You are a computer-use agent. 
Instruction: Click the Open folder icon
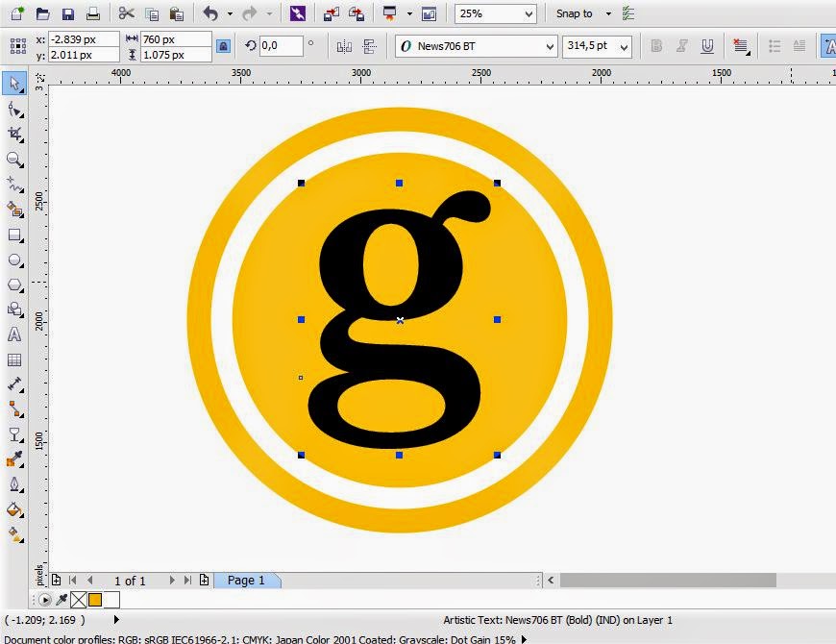click(x=42, y=13)
